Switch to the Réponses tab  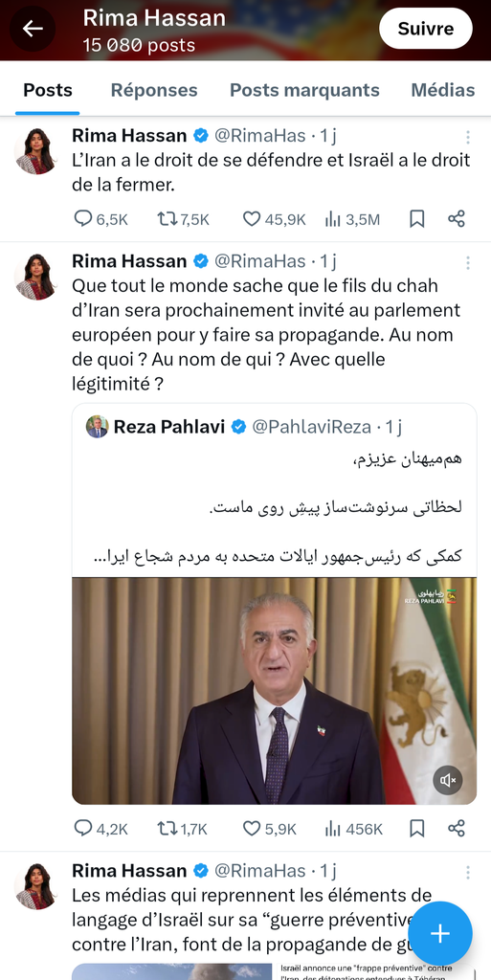point(154,90)
